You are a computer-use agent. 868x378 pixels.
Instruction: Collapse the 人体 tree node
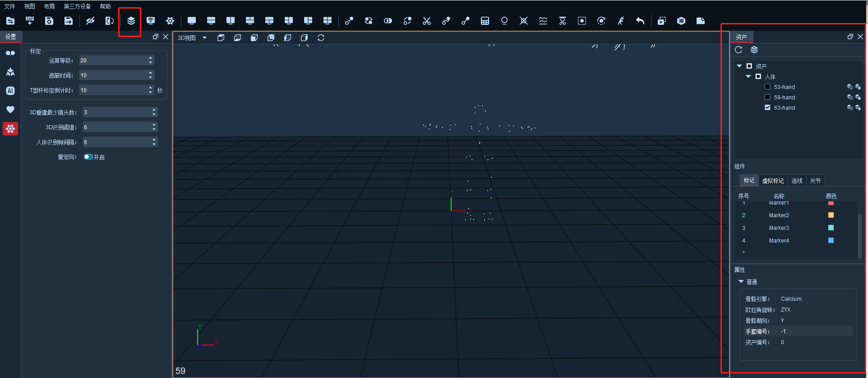tap(748, 76)
